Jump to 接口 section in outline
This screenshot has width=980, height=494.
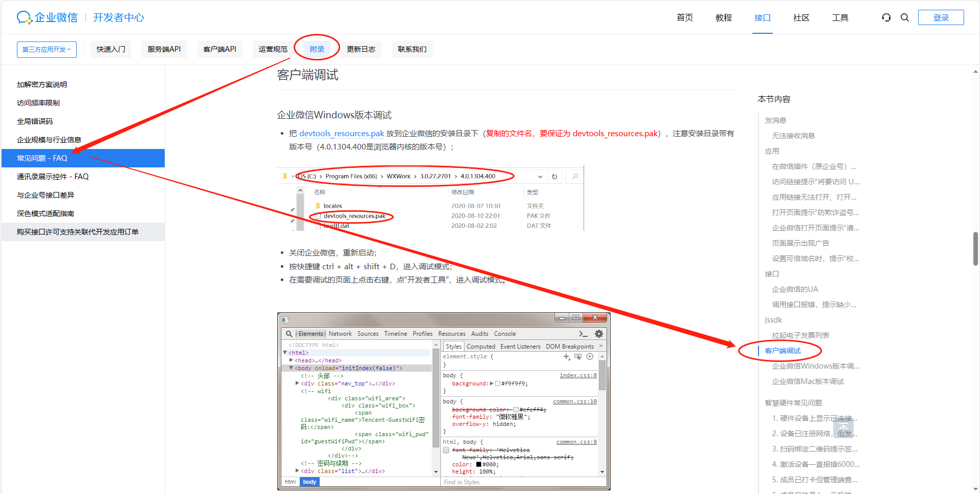[x=772, y=274]
